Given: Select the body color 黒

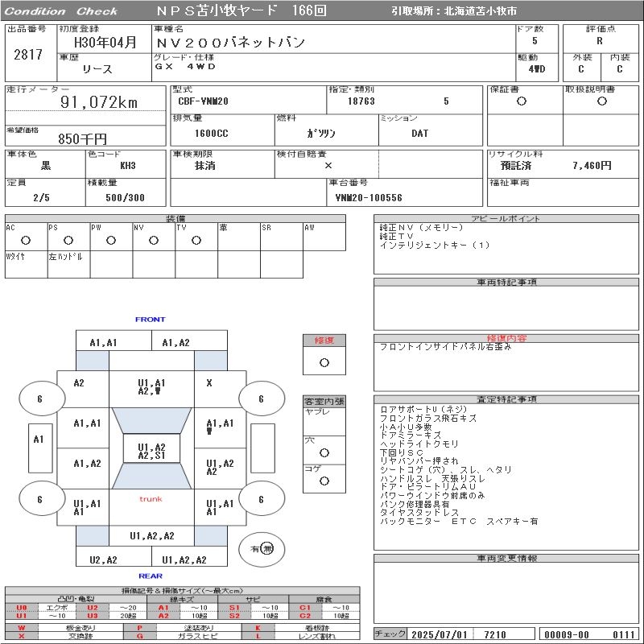Looking at the screenshot, I should 46,166.
